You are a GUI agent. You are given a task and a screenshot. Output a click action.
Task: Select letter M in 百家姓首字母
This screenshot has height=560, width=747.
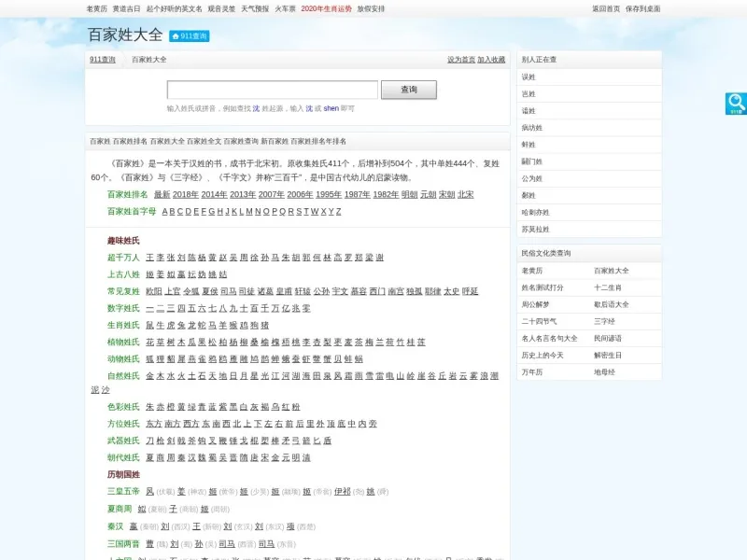tap(249, 212)
